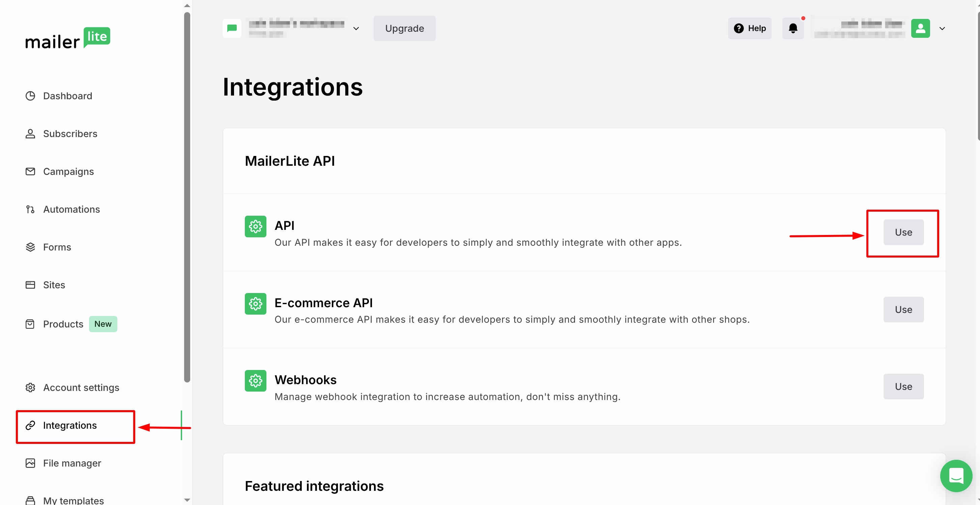Screen dimensions: 980x505
Task: Click the Products bag icon
Action: (30, 324)
